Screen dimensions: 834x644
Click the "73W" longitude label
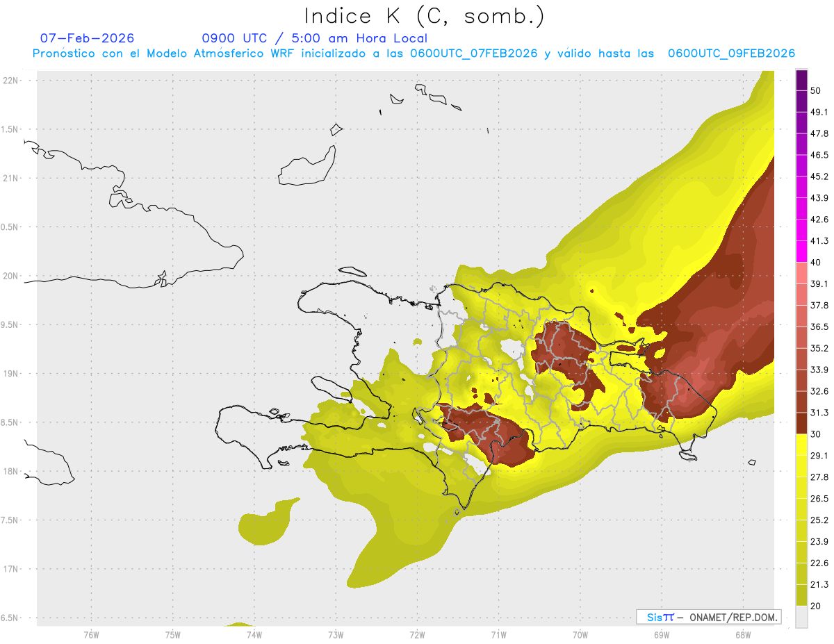(336, 635)
